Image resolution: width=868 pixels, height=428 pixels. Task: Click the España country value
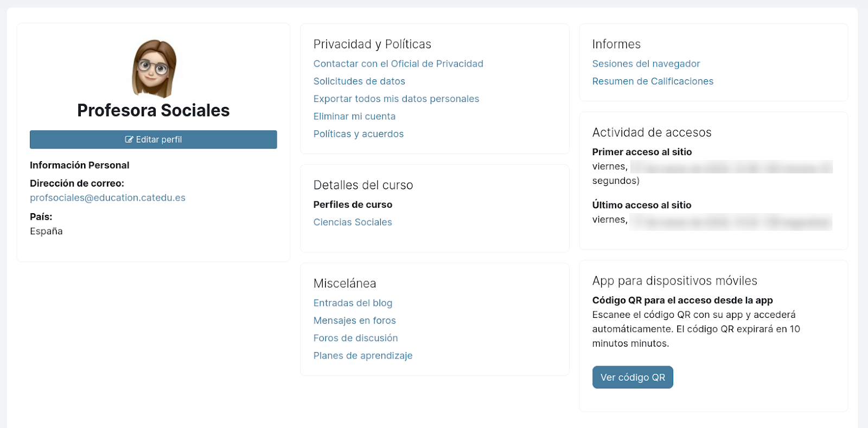(x=46, y=231)
